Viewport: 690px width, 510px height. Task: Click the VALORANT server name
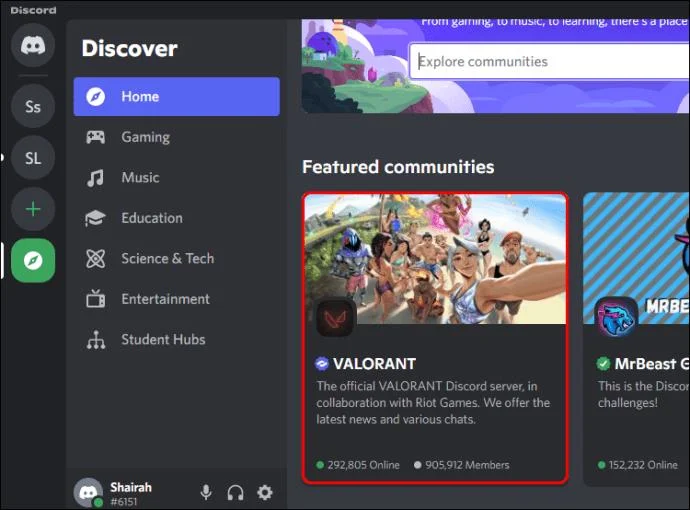tap(374, 363)
